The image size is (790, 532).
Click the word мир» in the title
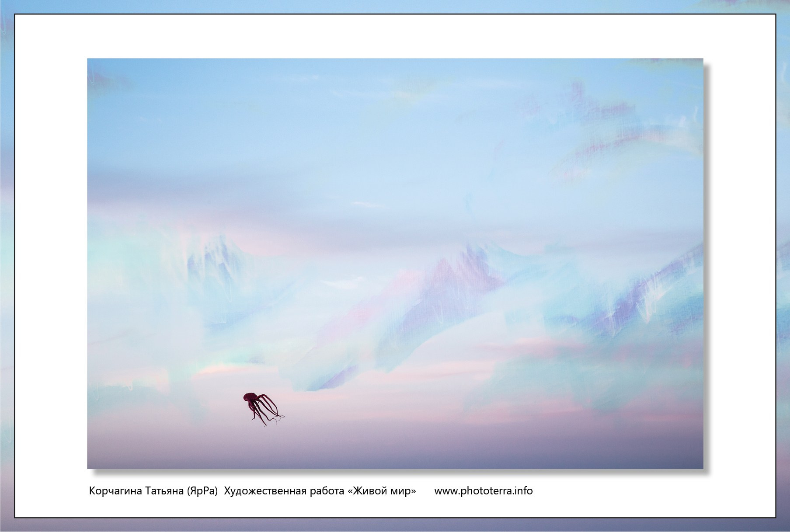(405, 491)
